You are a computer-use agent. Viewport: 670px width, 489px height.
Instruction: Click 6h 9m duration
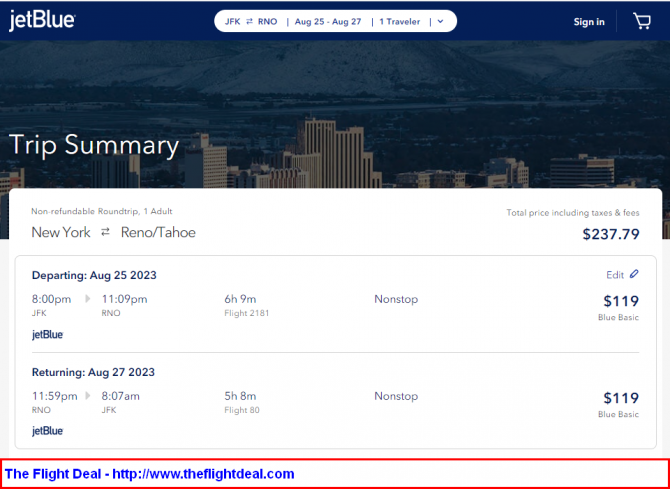[240, 299]
